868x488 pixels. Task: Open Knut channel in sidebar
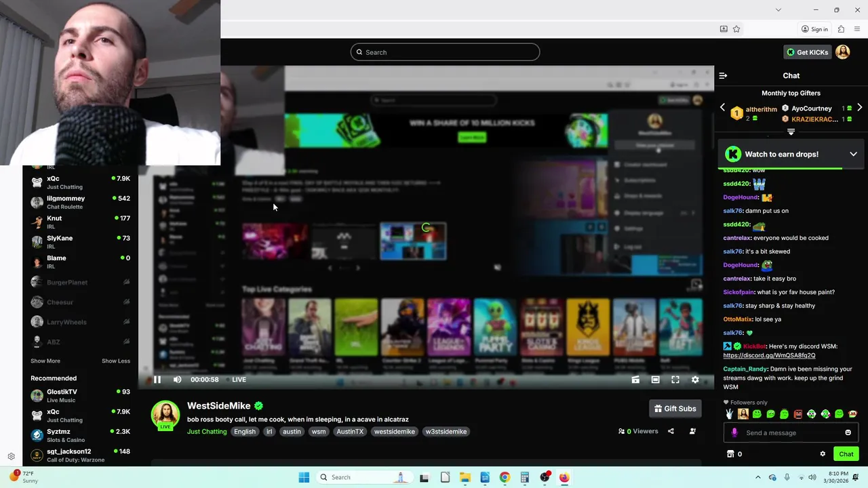[80, 222]
